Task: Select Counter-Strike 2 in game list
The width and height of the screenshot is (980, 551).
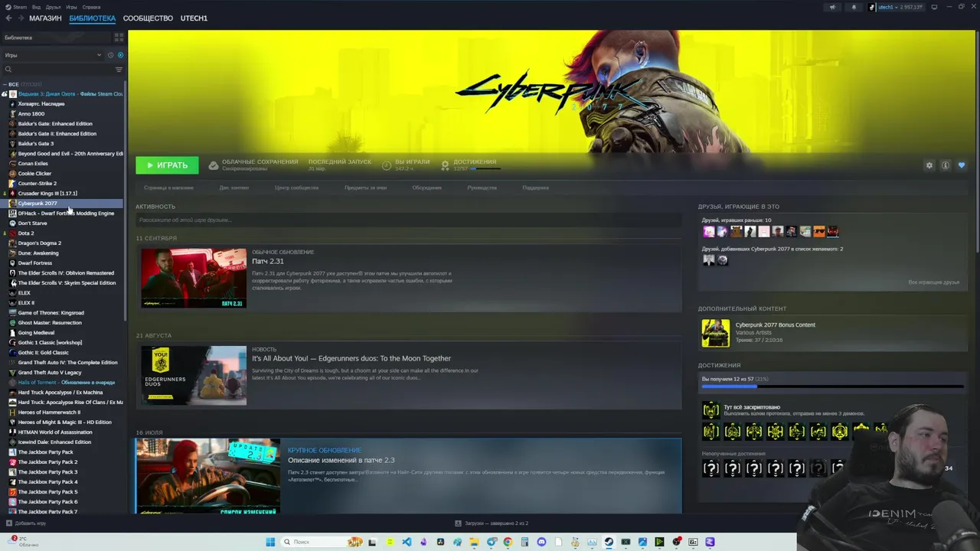Action: coord(37,184)
